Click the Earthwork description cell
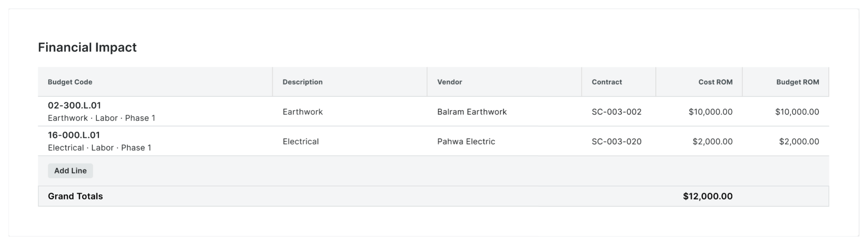 click(x=303, y=112)
